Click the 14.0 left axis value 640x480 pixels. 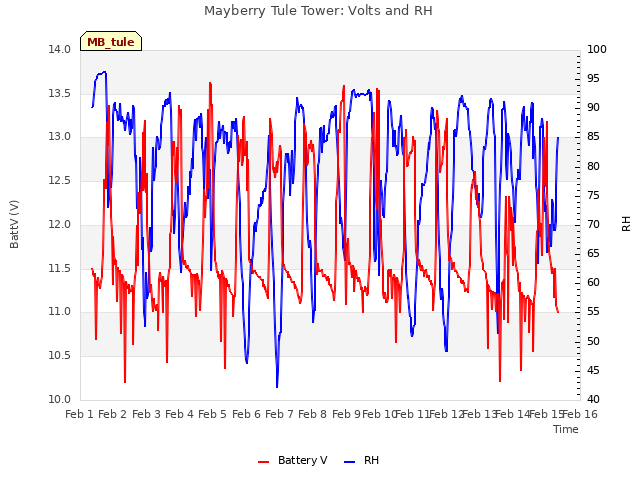pyautogui.click(x=59, y=49)
